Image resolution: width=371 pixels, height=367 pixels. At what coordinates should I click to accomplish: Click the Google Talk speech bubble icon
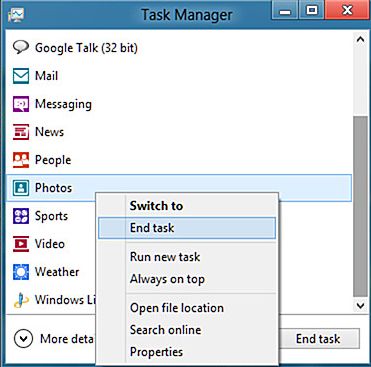click(21, 48)
